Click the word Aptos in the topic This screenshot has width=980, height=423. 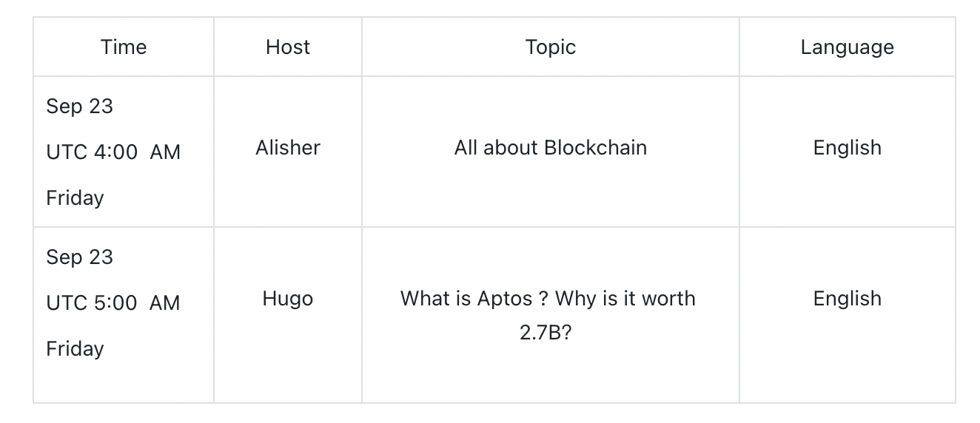coord(505,299)
